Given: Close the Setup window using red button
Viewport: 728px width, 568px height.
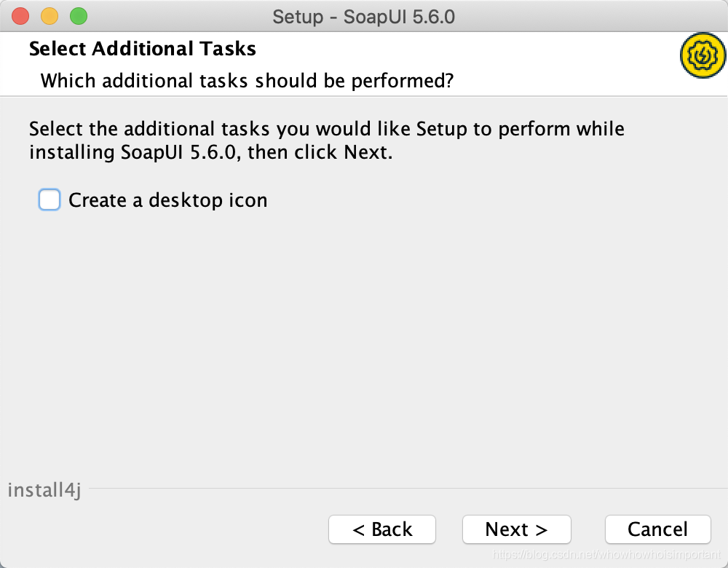Looking at the screenshot, I should [x=20, y=15].
